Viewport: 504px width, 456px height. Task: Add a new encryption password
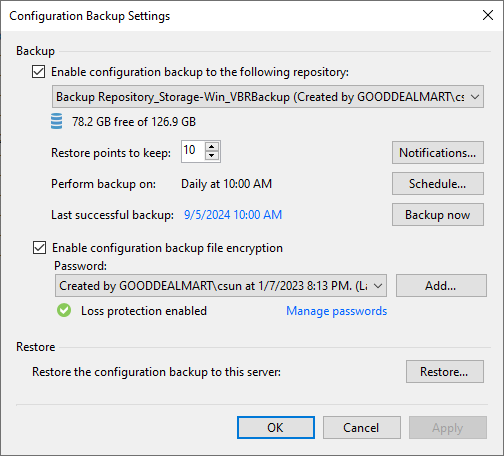441,286
